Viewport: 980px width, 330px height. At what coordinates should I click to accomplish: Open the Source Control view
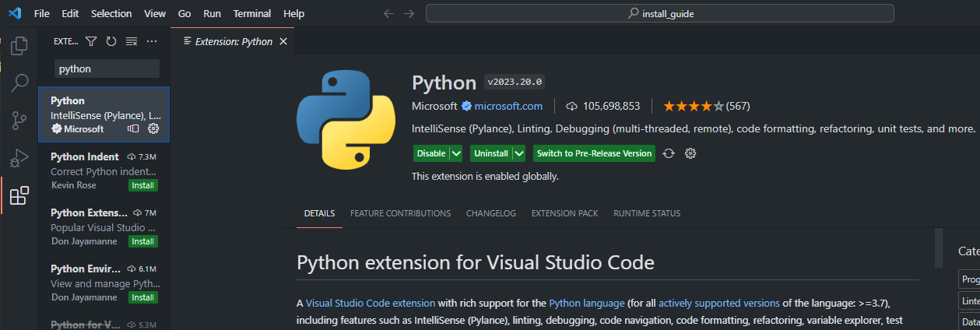(19, 121)
